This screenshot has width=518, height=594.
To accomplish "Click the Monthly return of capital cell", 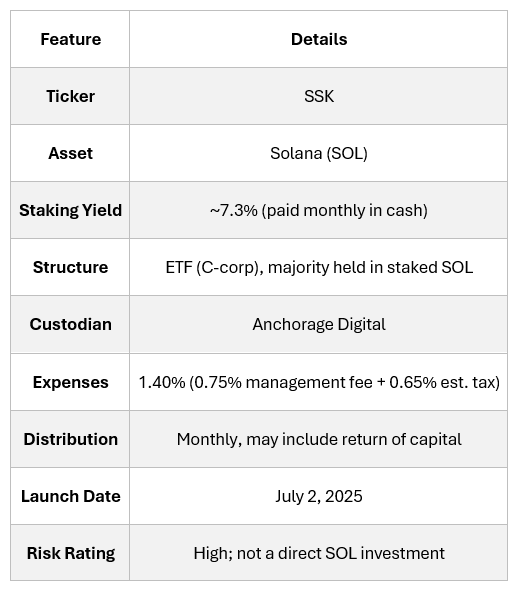I will pyautogui.click(x=319, y=439).
